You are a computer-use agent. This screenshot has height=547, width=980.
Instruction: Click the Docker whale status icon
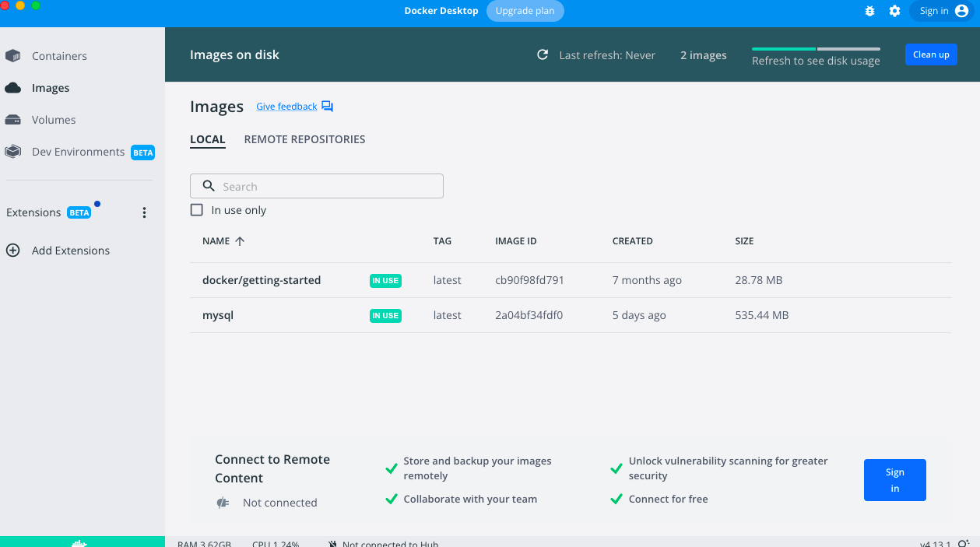(81, 543)
